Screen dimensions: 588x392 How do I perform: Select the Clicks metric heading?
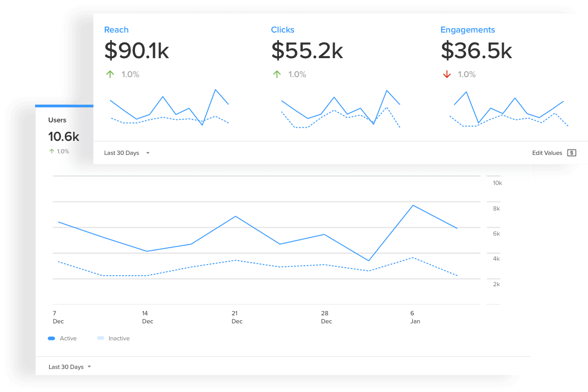coord(282,30)
